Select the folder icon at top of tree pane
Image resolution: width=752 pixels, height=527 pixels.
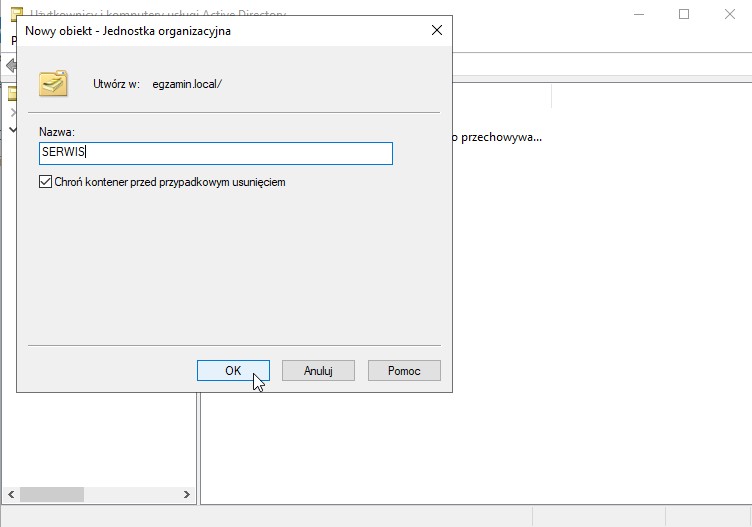pos(11,95)
